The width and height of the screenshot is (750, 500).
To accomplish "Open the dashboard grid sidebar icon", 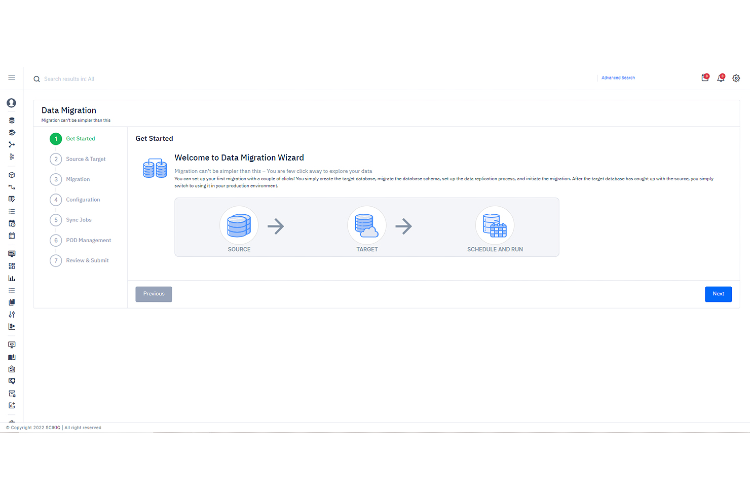I will coord(12,266).
